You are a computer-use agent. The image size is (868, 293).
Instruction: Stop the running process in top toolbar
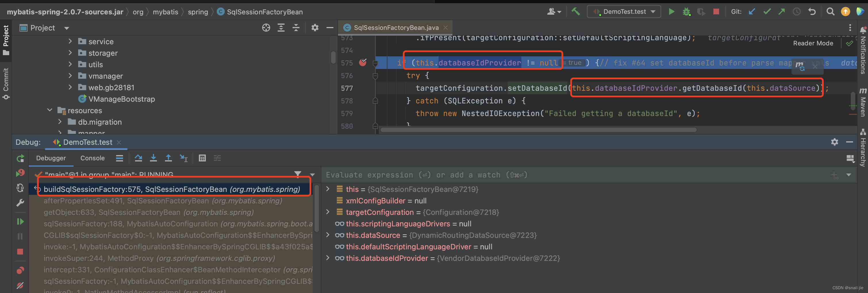tap(716, 12)
